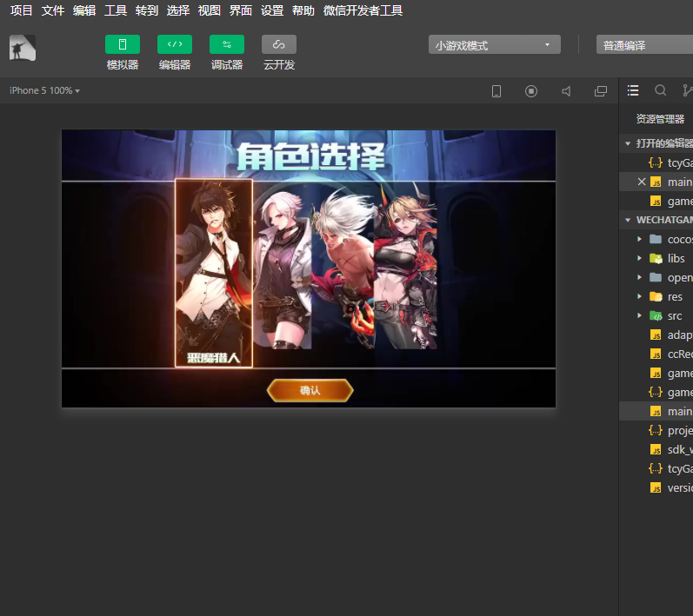
Task: Open the 微信开发者工具 menu
Action: click(363, 10)
